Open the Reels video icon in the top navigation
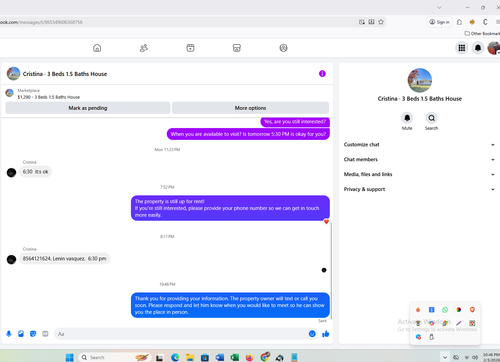 [x=190, y=48]
